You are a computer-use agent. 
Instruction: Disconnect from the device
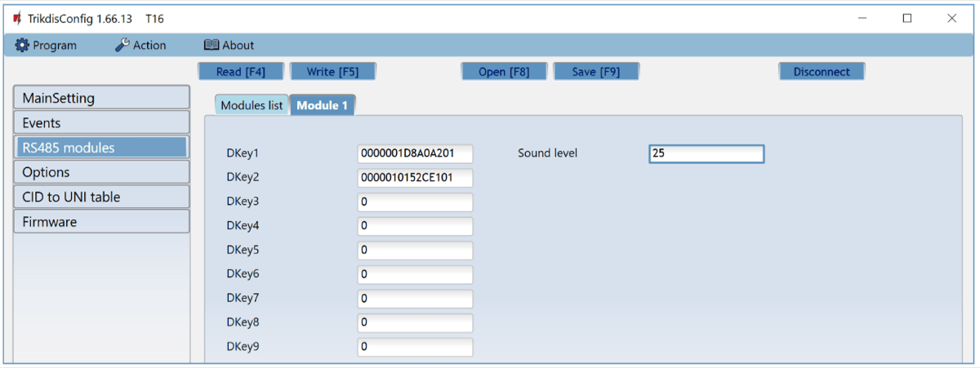point(821,72)
